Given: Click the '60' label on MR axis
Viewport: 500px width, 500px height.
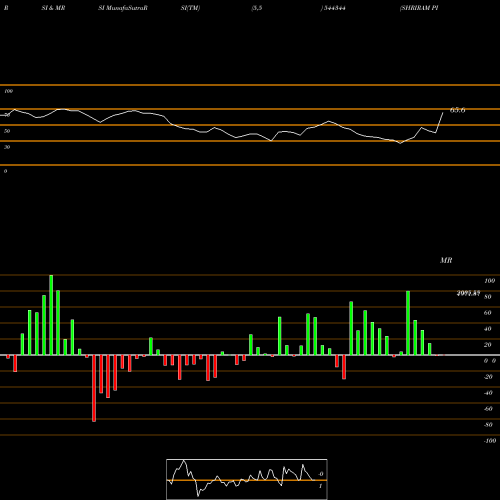Looking at the screenshot, I should pyautogui.click(x=488, y=313).
